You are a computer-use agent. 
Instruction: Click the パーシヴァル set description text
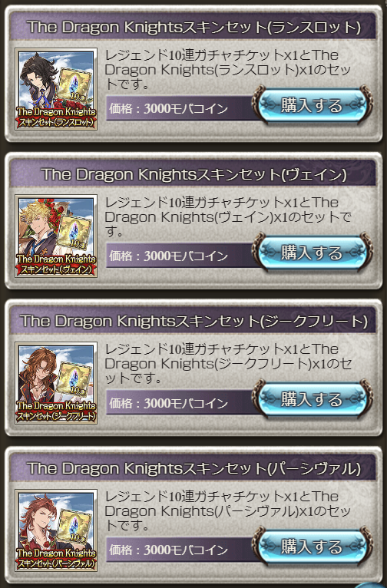[227, 510]
